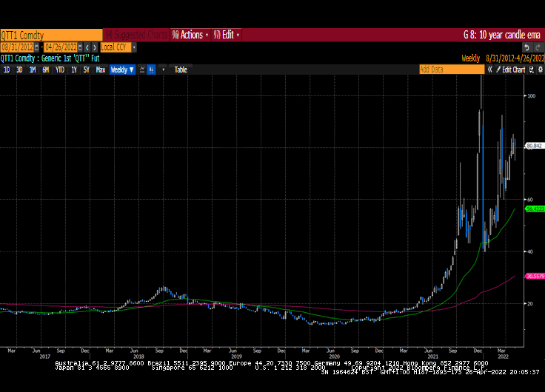Image resolution: width=545 pixels, height=392 pixels.
Task: Switch to line chart type icon
Action: 142,70
